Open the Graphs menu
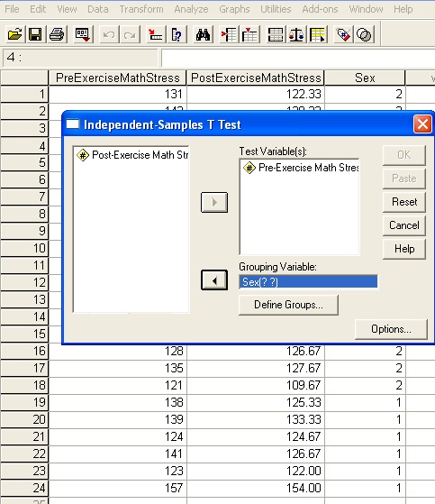435x504 pixels. pos(234,9)
